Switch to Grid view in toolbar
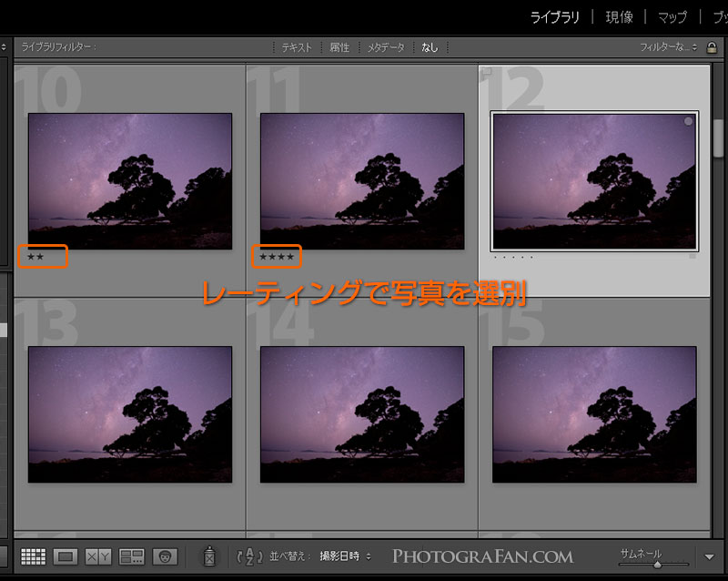728x581 pixels. [34, 556]
